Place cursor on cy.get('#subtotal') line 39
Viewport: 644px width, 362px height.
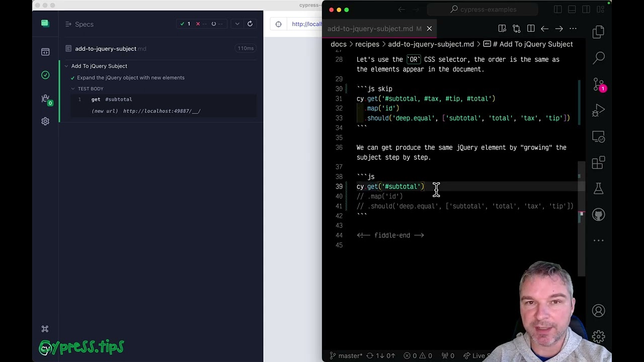pyautogui.click(x=390, y=187)
